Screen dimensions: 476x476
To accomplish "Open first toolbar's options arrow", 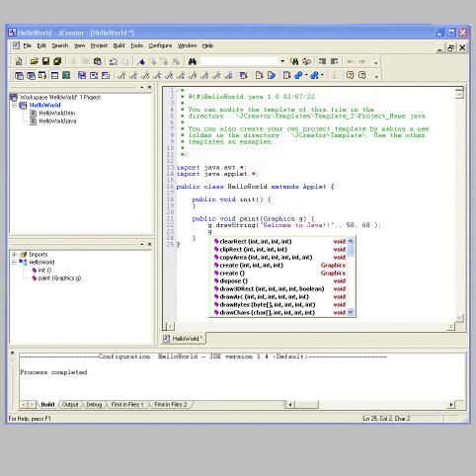I will pos(375,62).
